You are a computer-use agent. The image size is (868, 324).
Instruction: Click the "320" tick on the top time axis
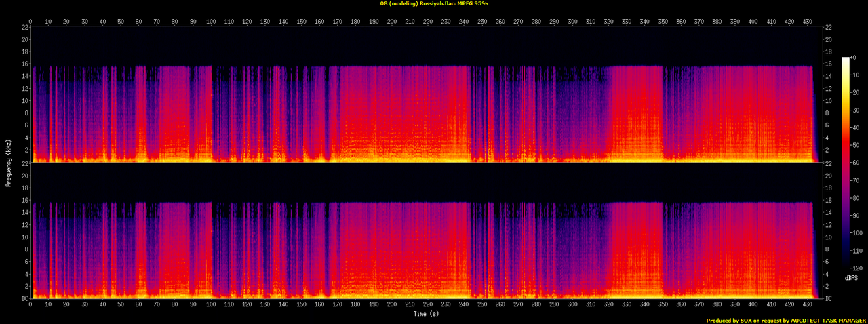[x=608, y=22]
